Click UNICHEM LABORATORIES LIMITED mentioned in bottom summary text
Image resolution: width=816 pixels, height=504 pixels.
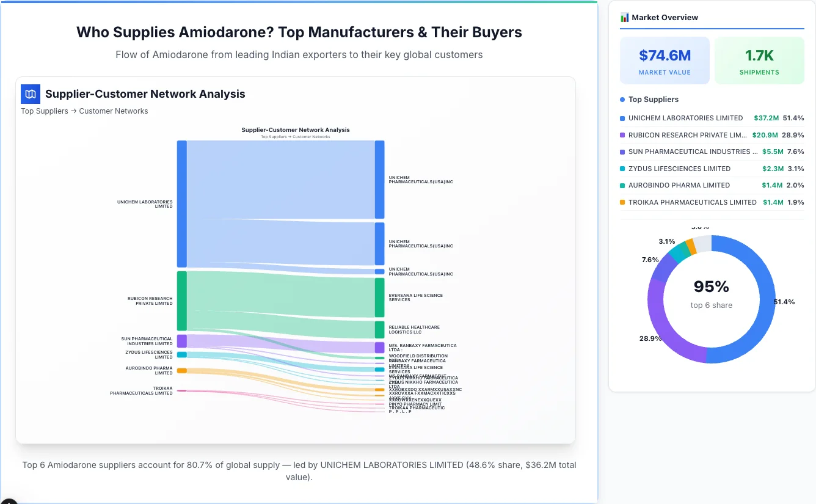pyautogui.click(x=392, y=464)
